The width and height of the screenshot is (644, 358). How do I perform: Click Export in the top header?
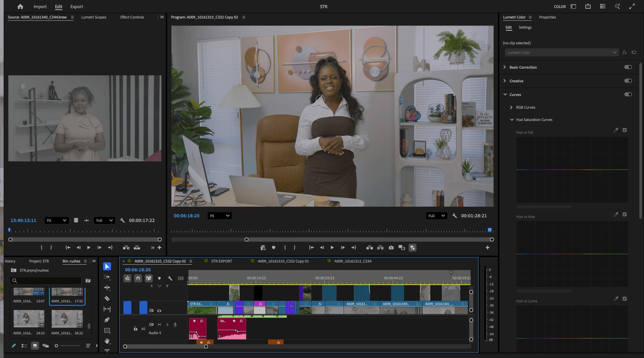pyautogui.click(x=76, y=7)
